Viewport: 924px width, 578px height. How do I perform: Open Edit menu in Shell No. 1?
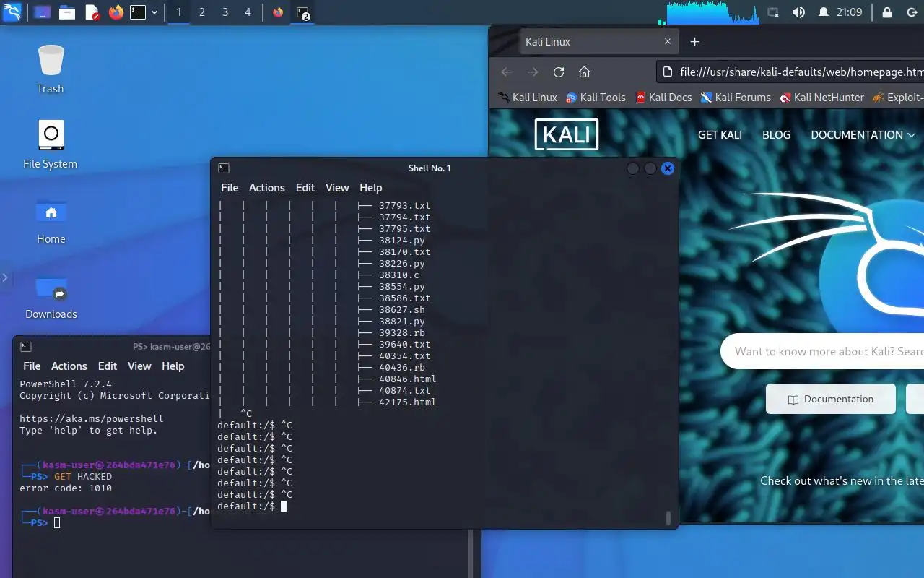pyautogui.click(x=305, y=188)
